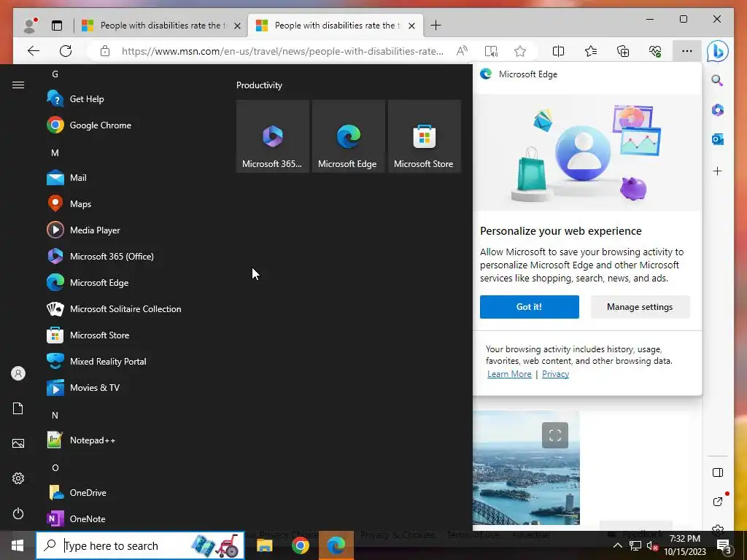Click Got it! in Edge popup
Viewport: 747px width, 560px height.
pyautogui.click(x=530, y=307)
